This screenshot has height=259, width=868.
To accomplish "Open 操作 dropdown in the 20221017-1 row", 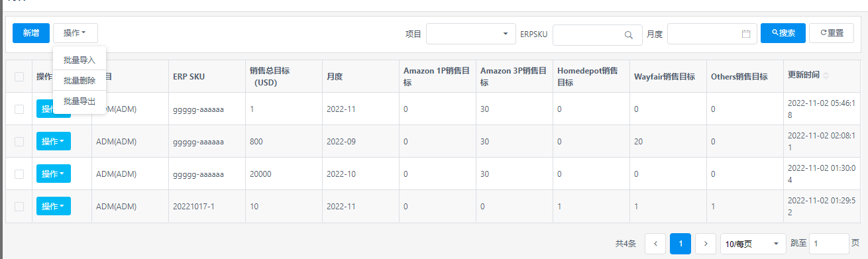I will 53,207.
